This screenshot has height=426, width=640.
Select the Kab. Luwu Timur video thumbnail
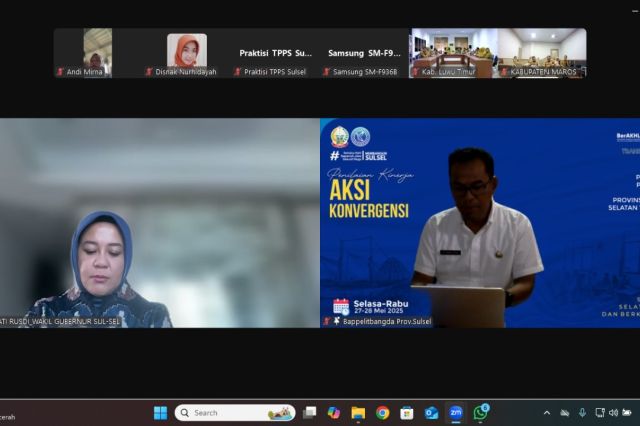[x=453, y=53]
